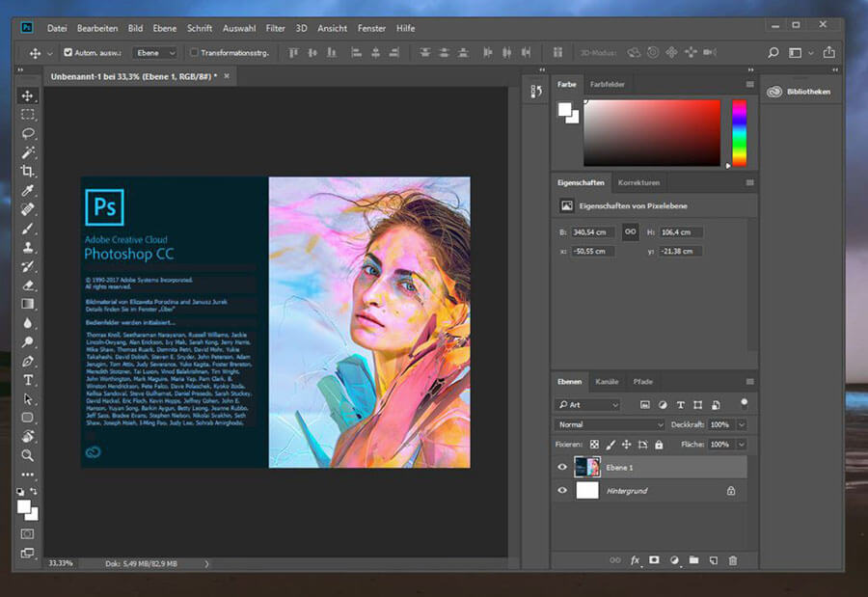Enable the Transformationsstrg. checkbox
Image resolution: width=868 pixels, height=597 pixels.
(x=194, y=53)
